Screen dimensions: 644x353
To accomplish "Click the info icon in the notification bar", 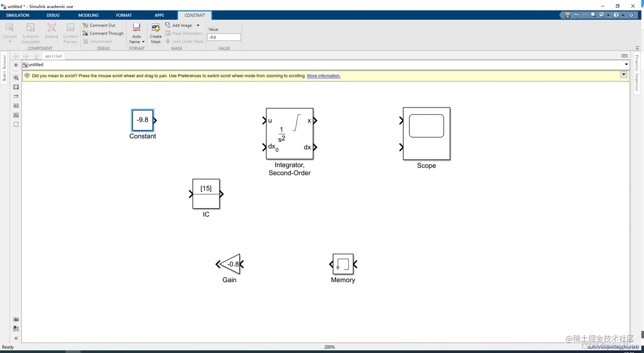I will point(27,75).
